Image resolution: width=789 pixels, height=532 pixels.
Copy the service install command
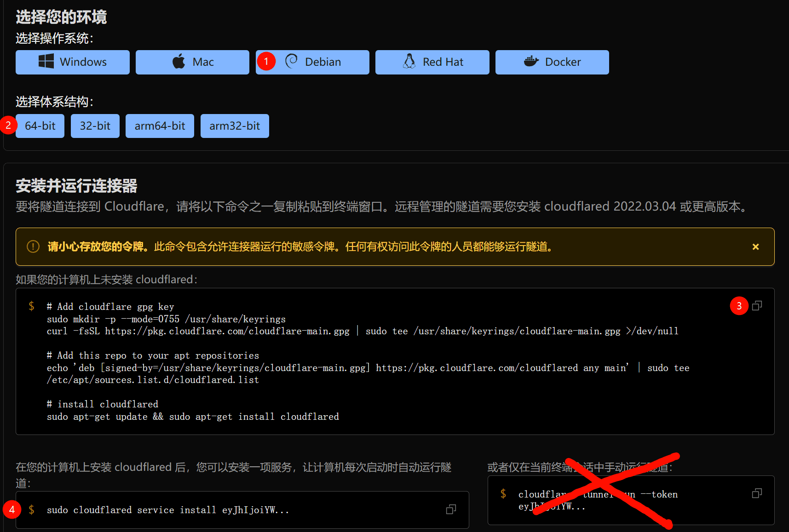pyautogui.click(x=451, y=509)
